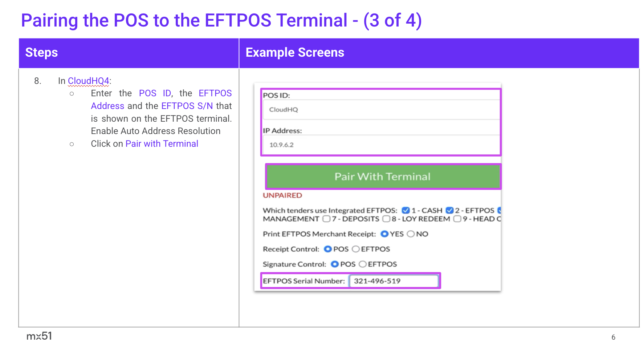The image size is (644, 356).
Task: Click the POS ID input field
Action: click(381, 110)
